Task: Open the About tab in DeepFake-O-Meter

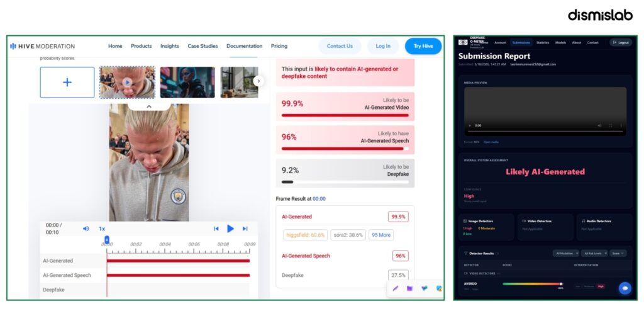Action: click(577, 42)
